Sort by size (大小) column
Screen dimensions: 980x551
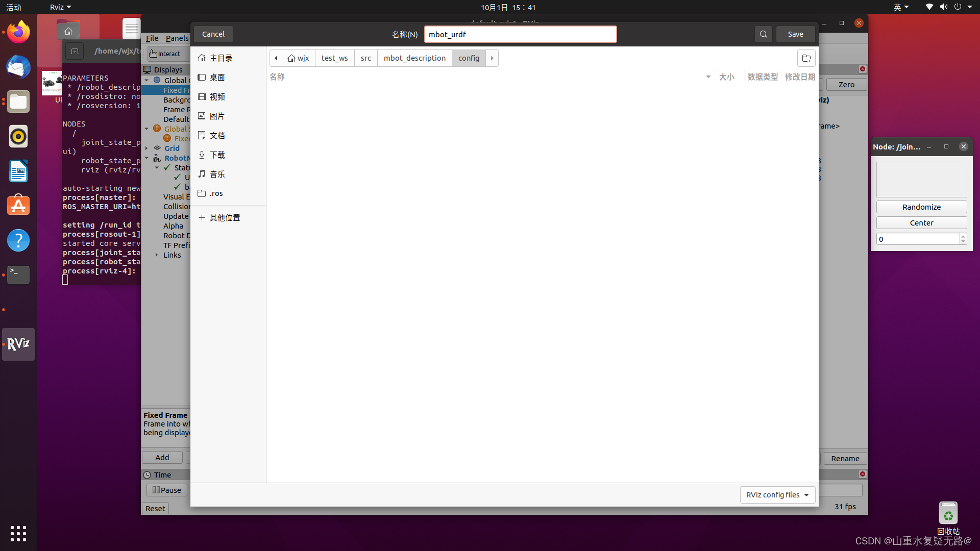point(726,77)
